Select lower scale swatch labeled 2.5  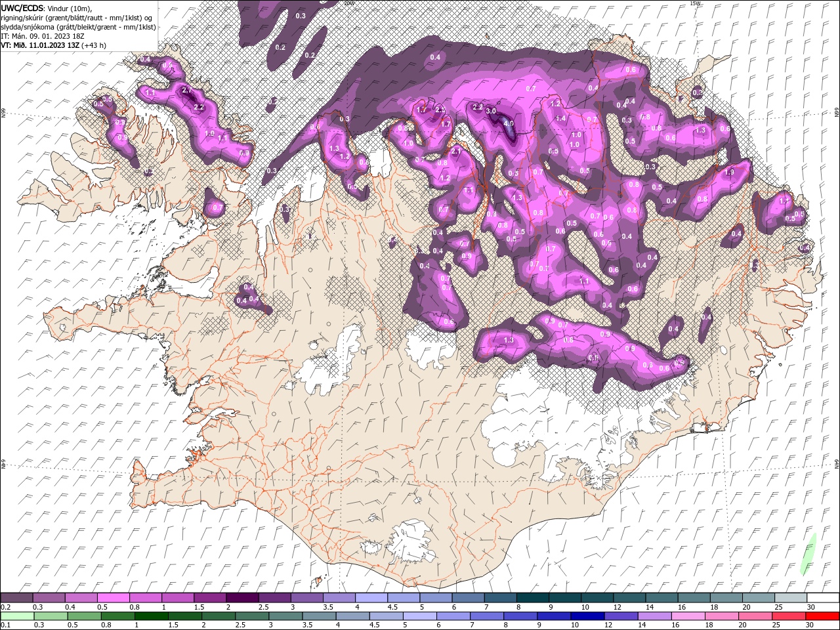point(251,616)
